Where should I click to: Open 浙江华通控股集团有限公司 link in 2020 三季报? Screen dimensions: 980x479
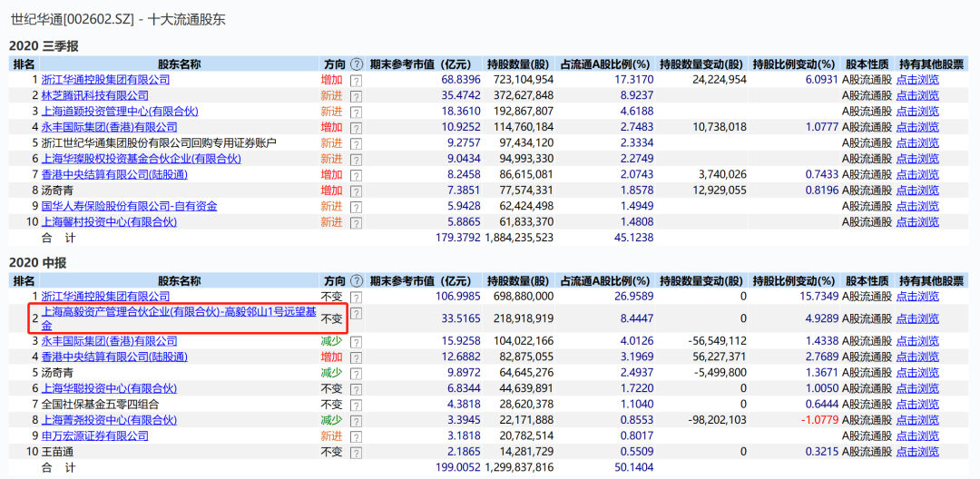pos(105,80)
